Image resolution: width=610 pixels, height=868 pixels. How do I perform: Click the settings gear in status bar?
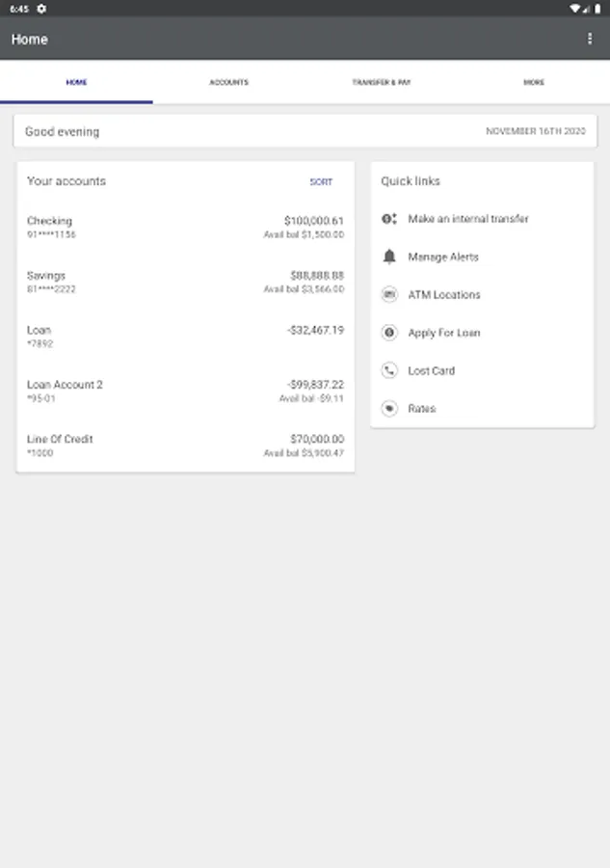click(41, 8)
